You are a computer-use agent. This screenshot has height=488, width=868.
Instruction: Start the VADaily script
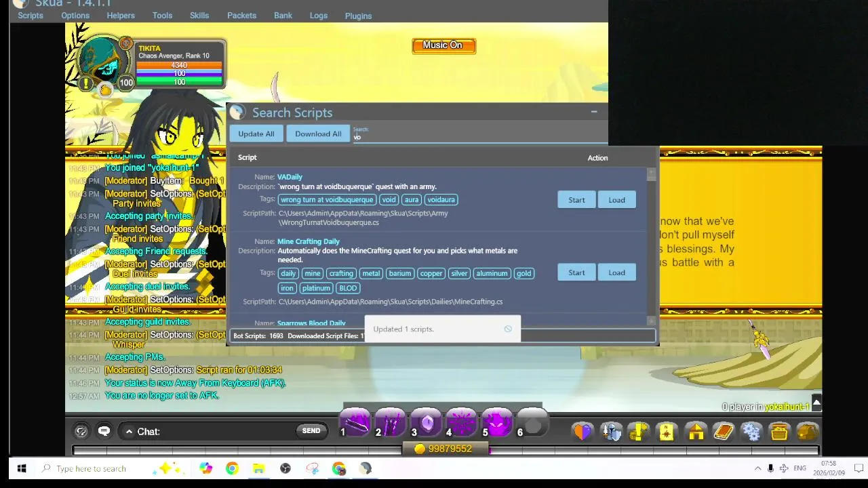tap(576, 200)
